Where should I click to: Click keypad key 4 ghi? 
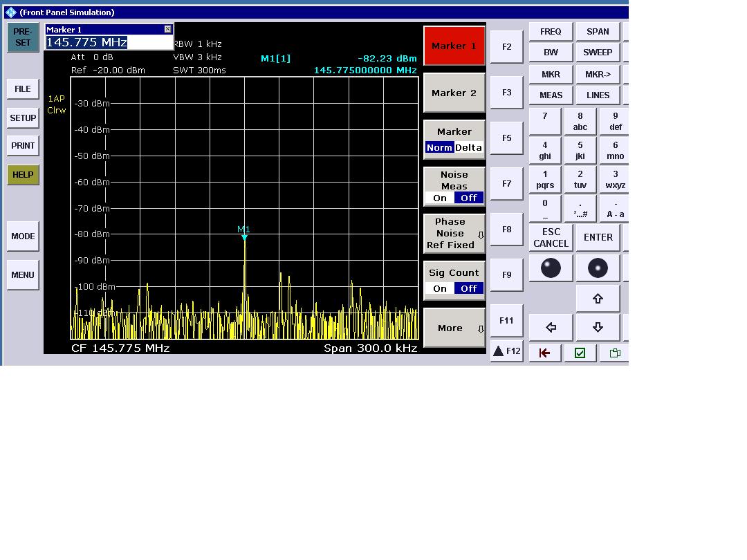coord(545,151)
